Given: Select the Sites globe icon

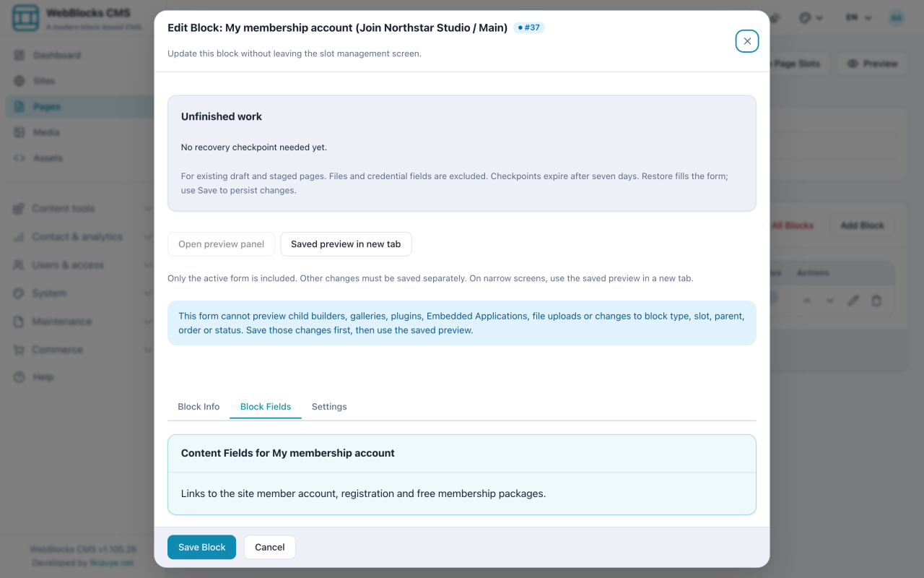Looking at the screenshot, I should (x=19, y=81).
